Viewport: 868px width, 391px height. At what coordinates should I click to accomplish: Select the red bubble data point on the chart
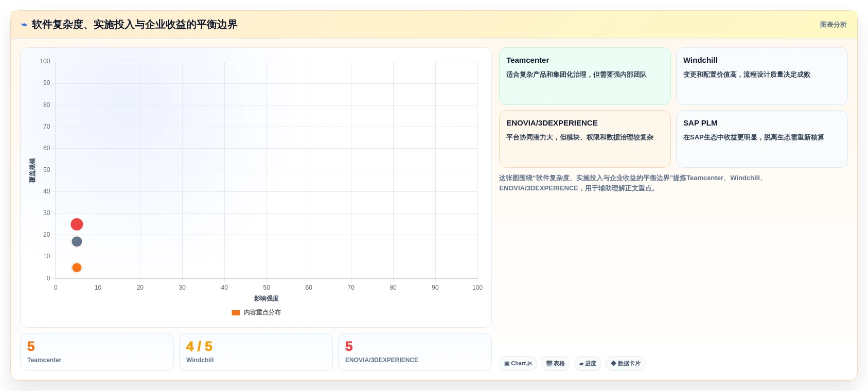click(x=77, y=224)
